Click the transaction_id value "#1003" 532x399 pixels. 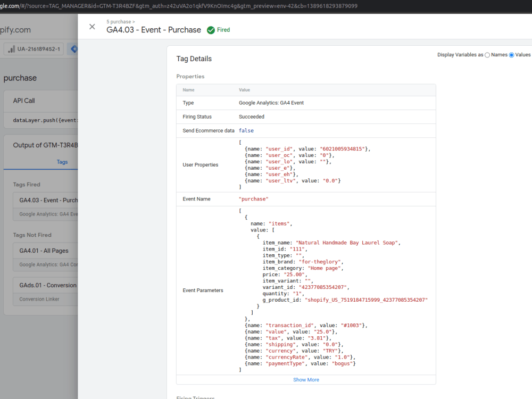[351, 326]
